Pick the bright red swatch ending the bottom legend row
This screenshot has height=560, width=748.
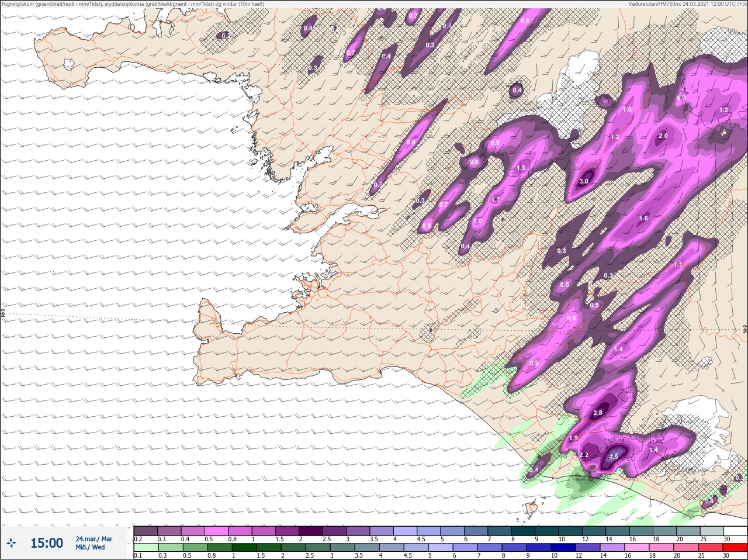[x=735, y=548]
